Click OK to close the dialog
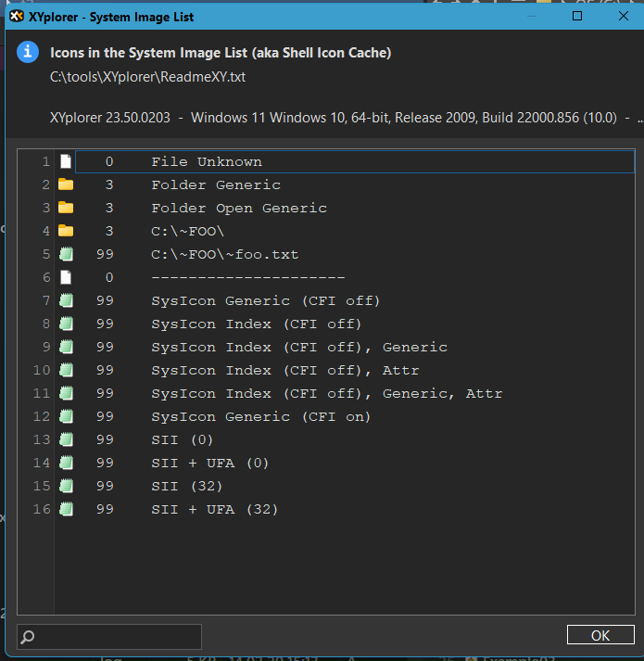The height and width of the screenshot is (661, 644). [x=600, y=635]
